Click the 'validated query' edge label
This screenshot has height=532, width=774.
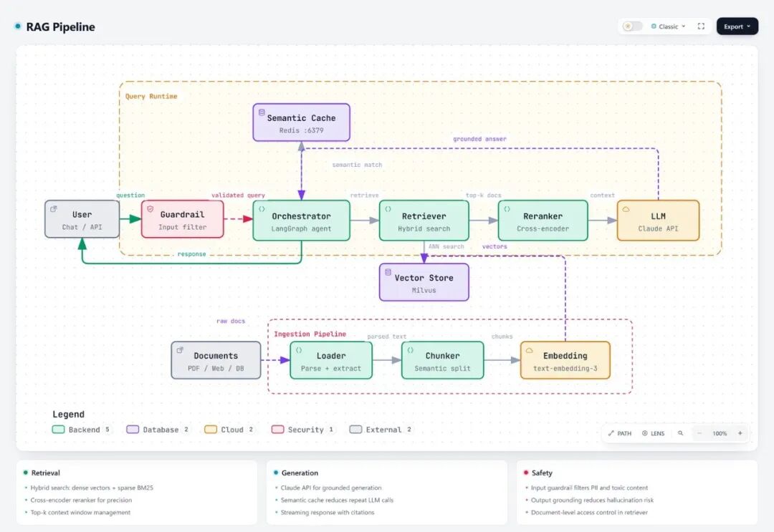238,195
